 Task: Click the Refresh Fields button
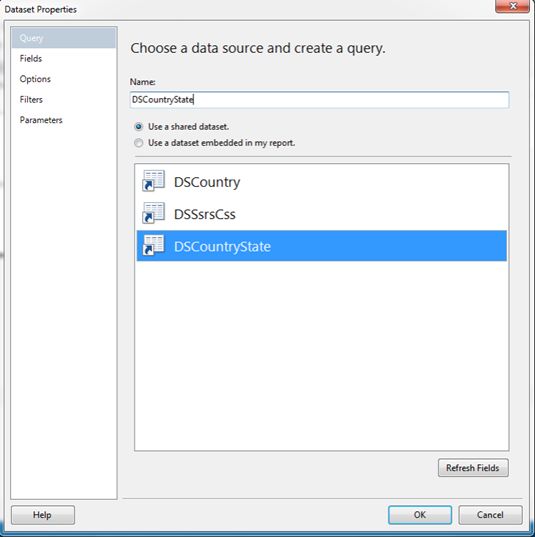click(x=473, y=467)
